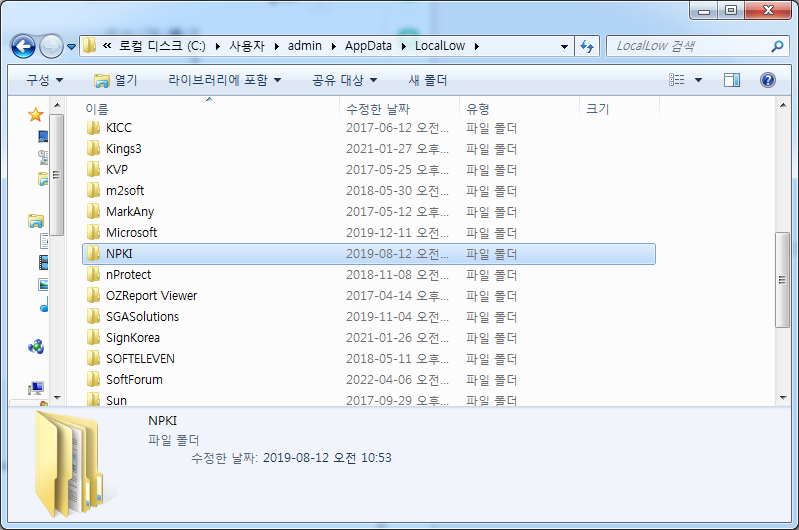This screenshot has width=799, height=530.
Task: Select the Sun folder name
Action: 116,401
